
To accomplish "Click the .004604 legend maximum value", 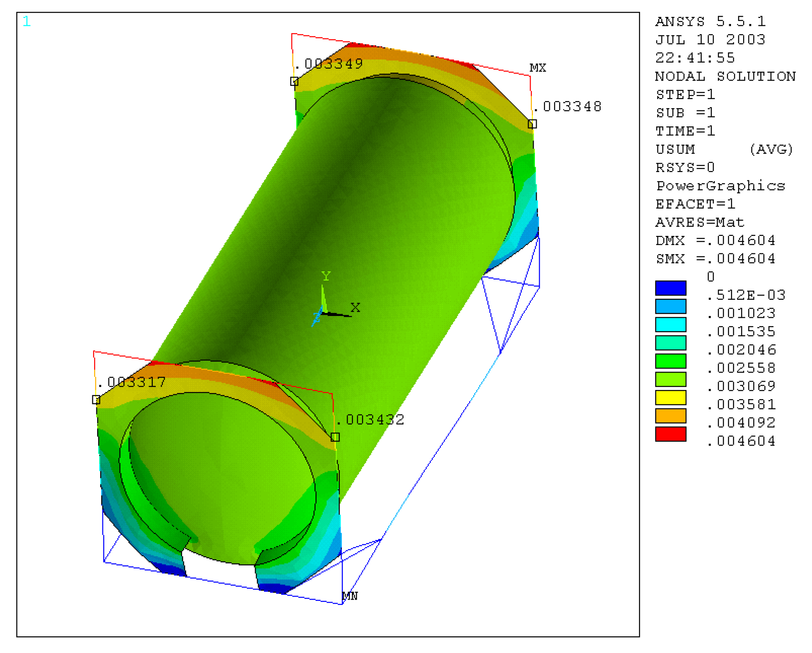I will pos(741,441).
